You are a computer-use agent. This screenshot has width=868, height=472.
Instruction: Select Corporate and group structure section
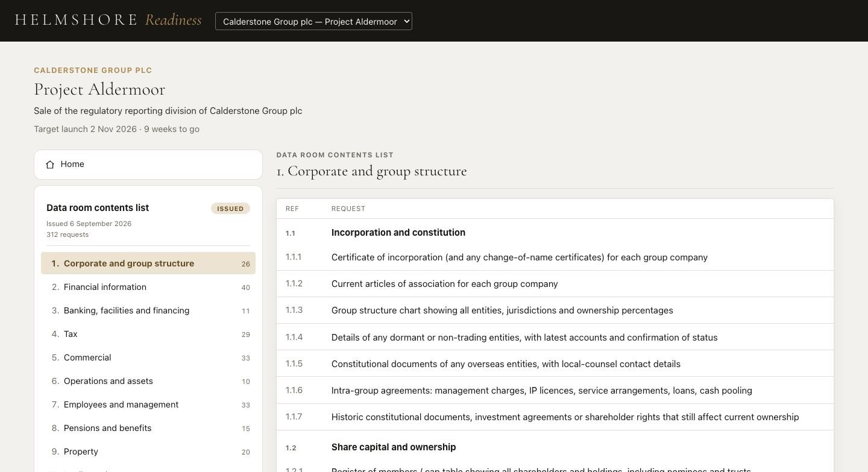coord(148,263)
